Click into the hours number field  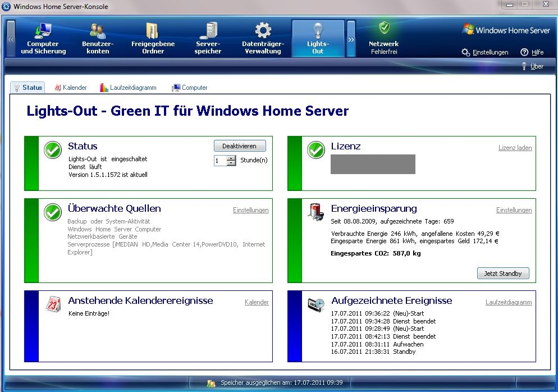[x=221, y=161]
